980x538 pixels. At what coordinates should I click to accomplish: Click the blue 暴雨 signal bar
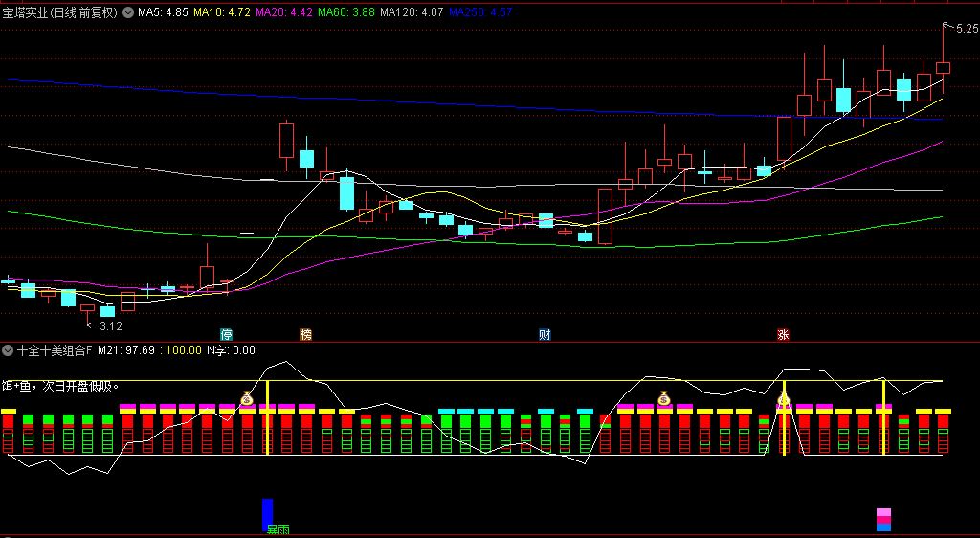tap(268, 514)
